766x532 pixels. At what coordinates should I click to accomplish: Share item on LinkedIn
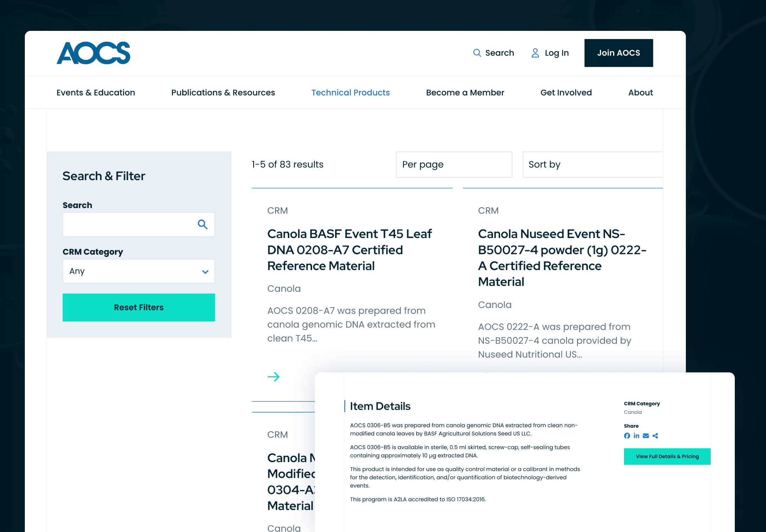636,436
